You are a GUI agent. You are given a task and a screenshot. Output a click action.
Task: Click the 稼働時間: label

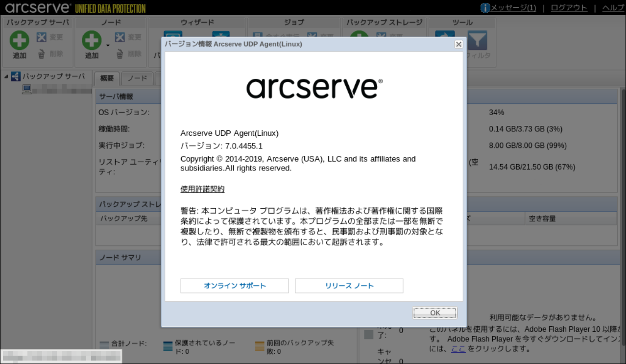click(x=114, y=129)
